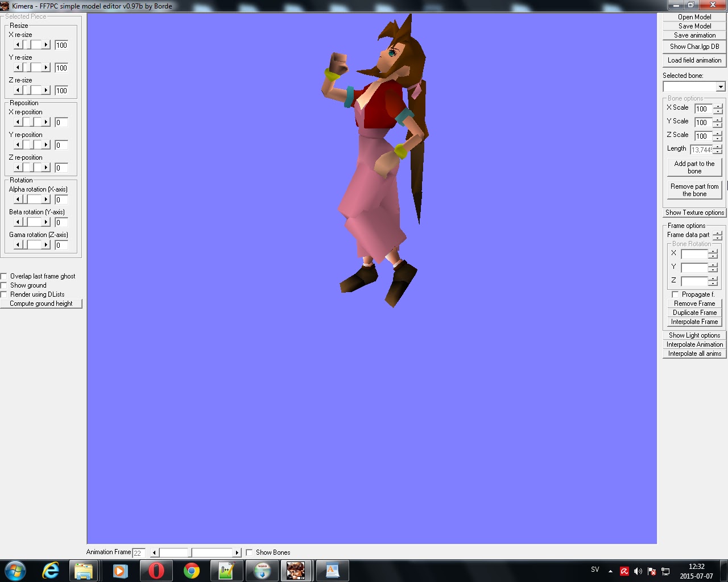Launch Windows Media Player from the taskbar
This screenshot has width=728, height=582.
point(119,571)
